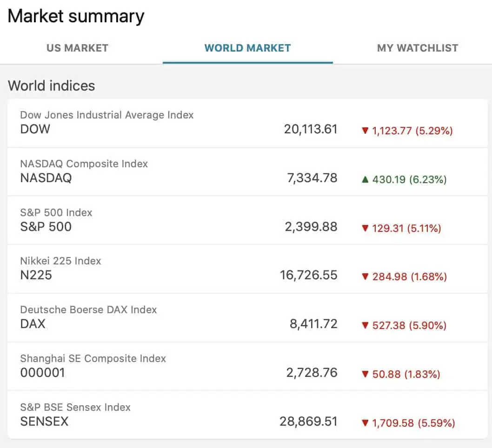Open the SENSEX ticker symbol
492x448 pixels.
pyautogui.click(x=44, y=422)
